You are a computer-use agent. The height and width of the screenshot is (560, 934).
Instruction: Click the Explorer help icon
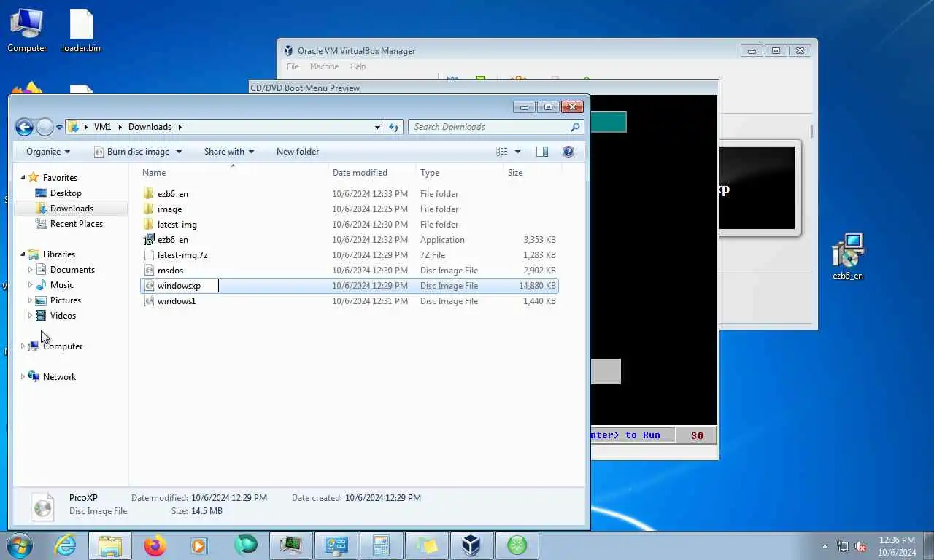[x=568, y=152]
